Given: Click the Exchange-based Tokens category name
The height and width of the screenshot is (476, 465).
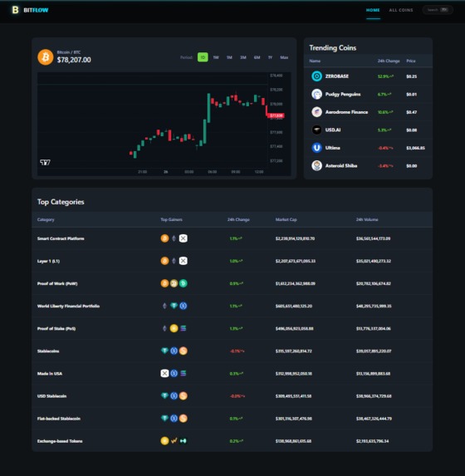Looking at the screenshot, I should 60,440.
